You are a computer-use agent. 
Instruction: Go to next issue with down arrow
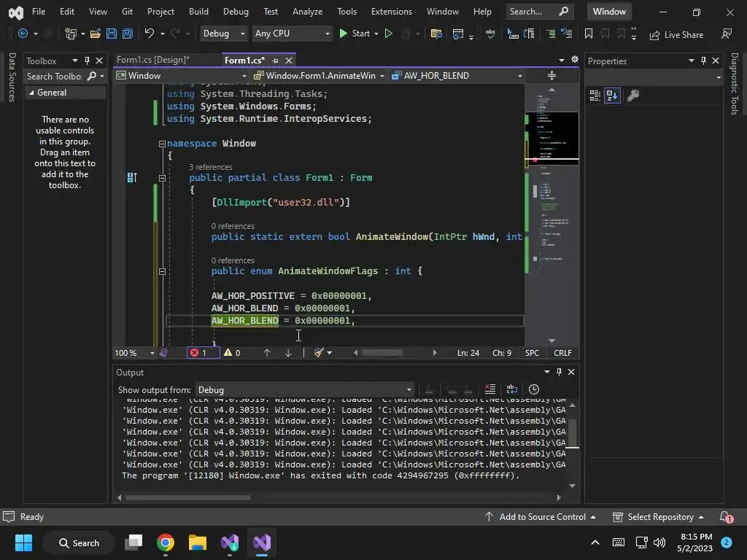tap(288, 353)
